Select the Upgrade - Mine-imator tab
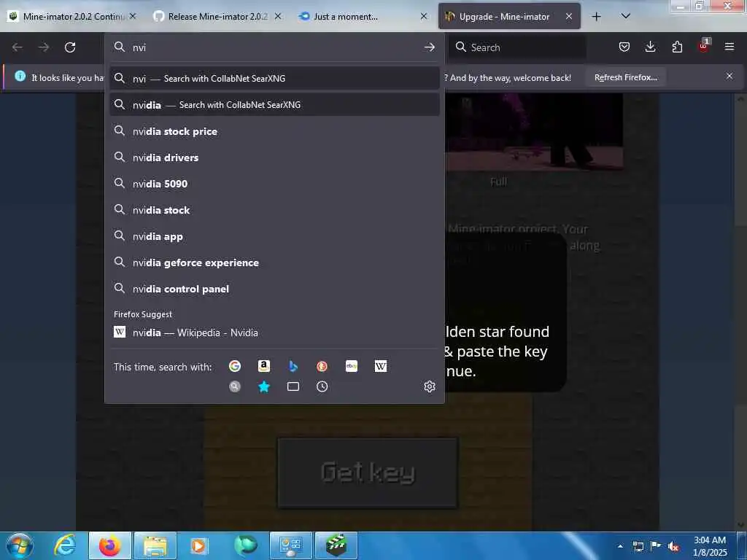This screenshot has height=560, width=747. pyautogui.click(x=508, y=16)
